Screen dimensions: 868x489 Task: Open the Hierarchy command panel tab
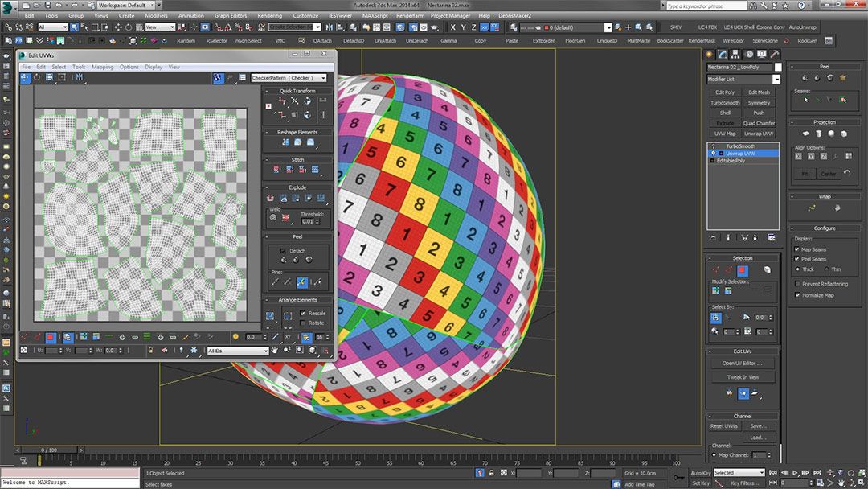click(x=735, y=54)
